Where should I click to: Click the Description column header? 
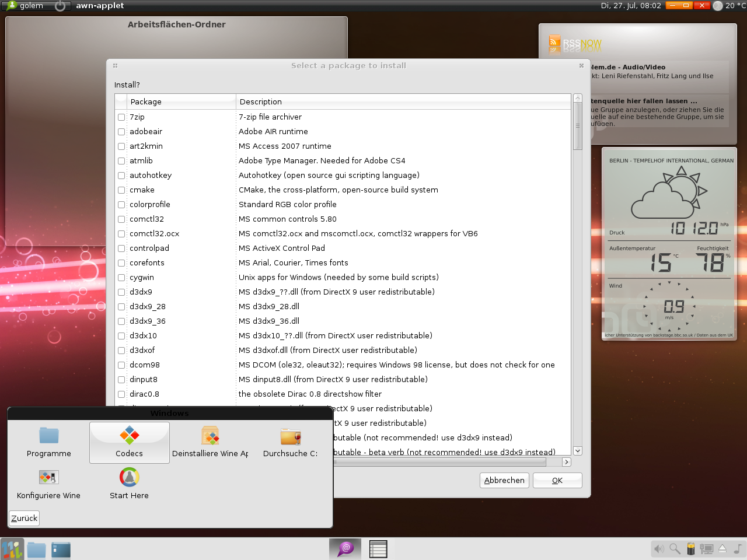[x=403, y=101]
